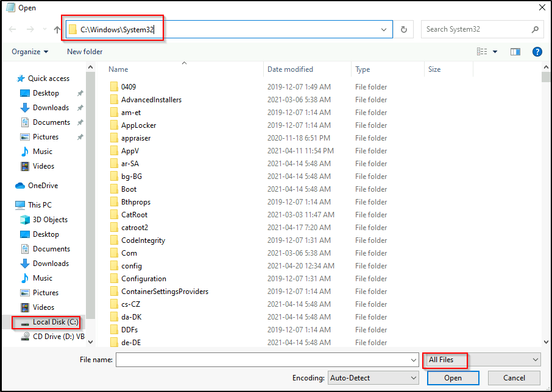
Task: Open 3D Objects under This PC
Action: [x=50, y=220]
